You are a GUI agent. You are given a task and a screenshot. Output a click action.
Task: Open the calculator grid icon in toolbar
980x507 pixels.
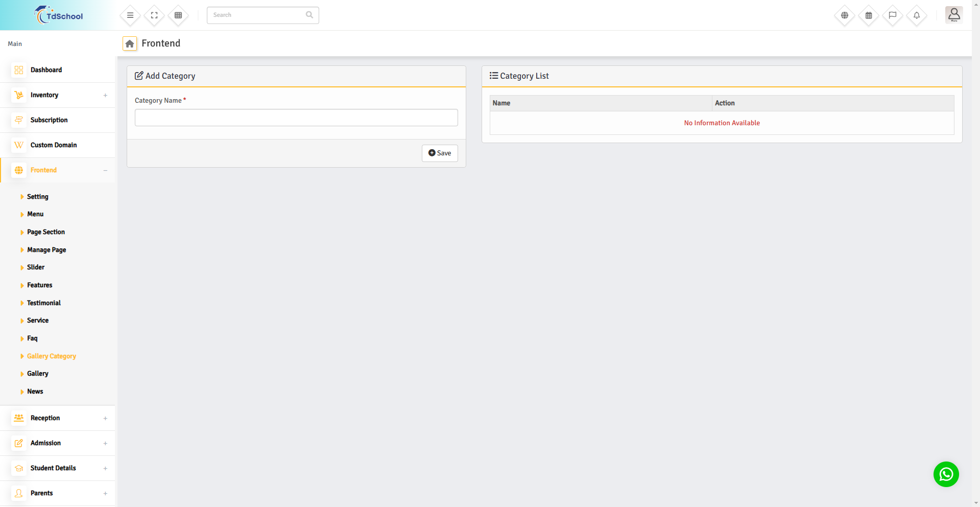178,15
